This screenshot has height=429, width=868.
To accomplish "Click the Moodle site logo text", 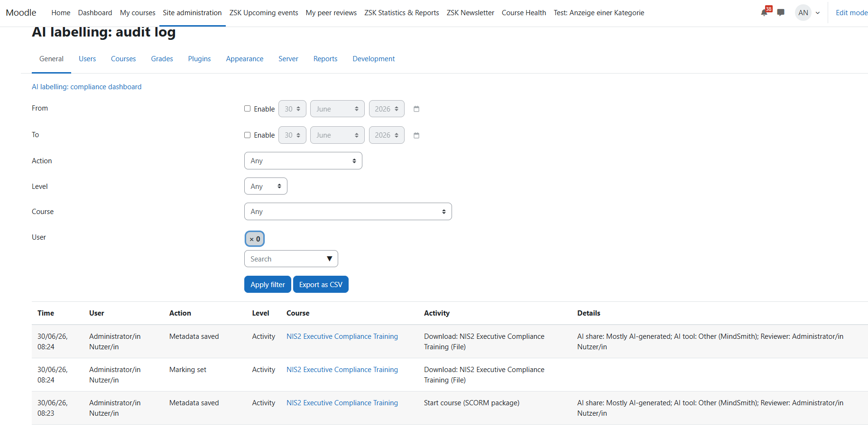I will [21, 13].
